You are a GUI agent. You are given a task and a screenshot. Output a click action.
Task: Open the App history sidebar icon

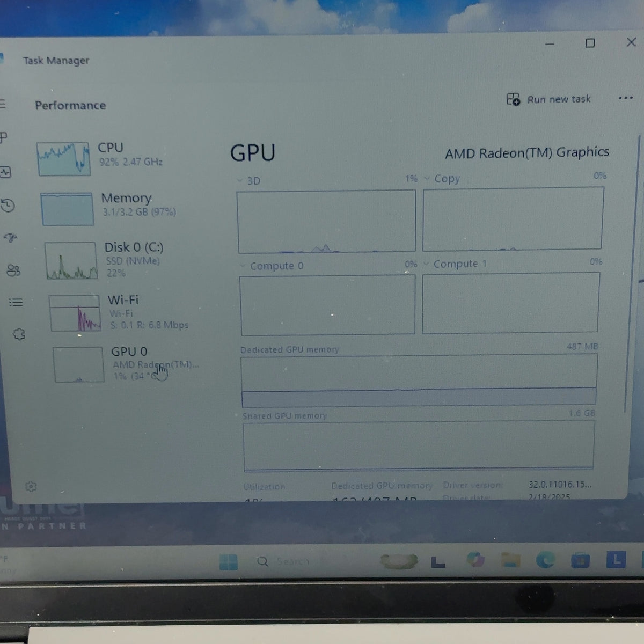click(8, 205)
